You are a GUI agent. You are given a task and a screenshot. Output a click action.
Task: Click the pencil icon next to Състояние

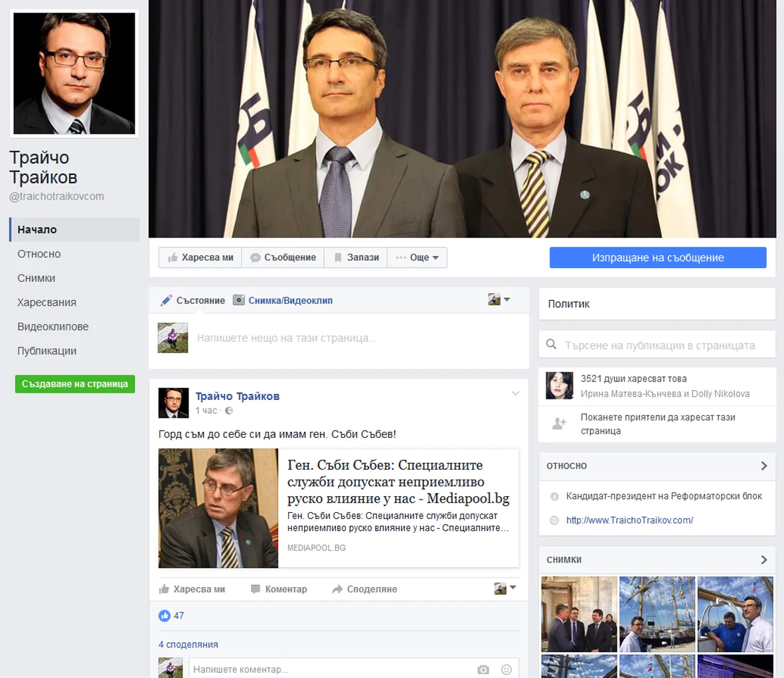[166, 301]
